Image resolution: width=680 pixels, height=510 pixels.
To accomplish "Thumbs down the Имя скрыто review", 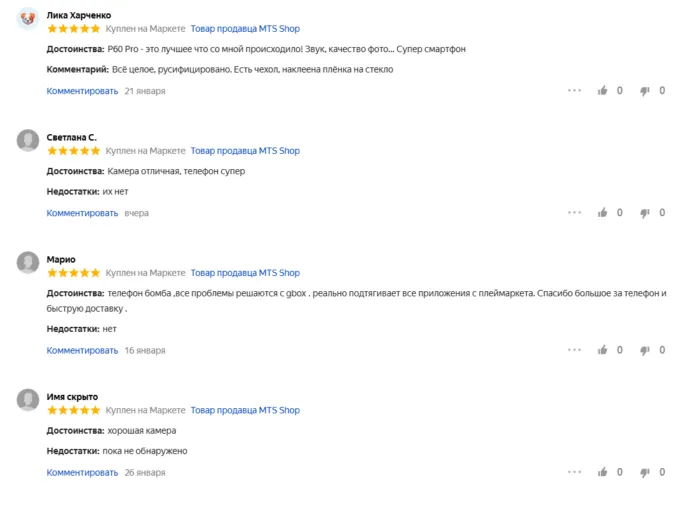I will [645, 472].
